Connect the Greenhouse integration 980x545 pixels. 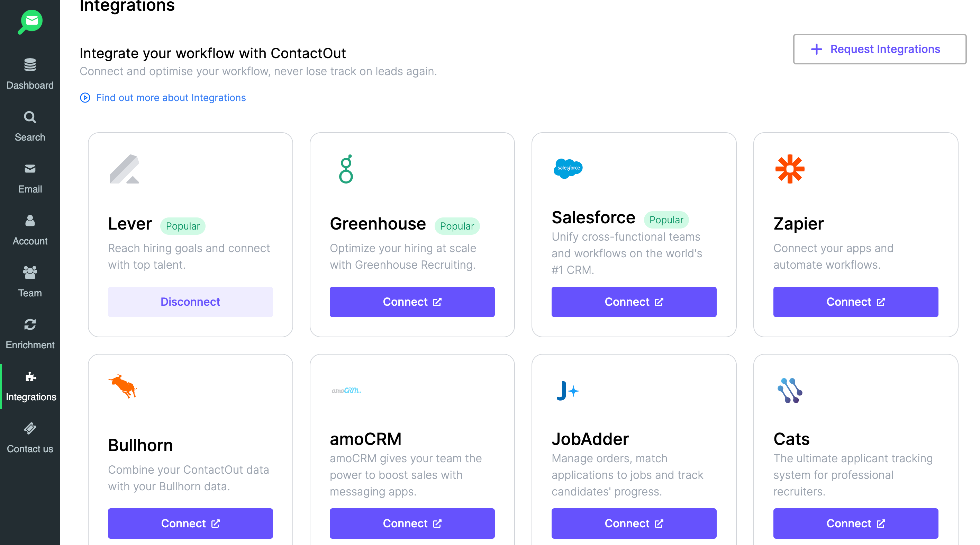tap(412, 302)
